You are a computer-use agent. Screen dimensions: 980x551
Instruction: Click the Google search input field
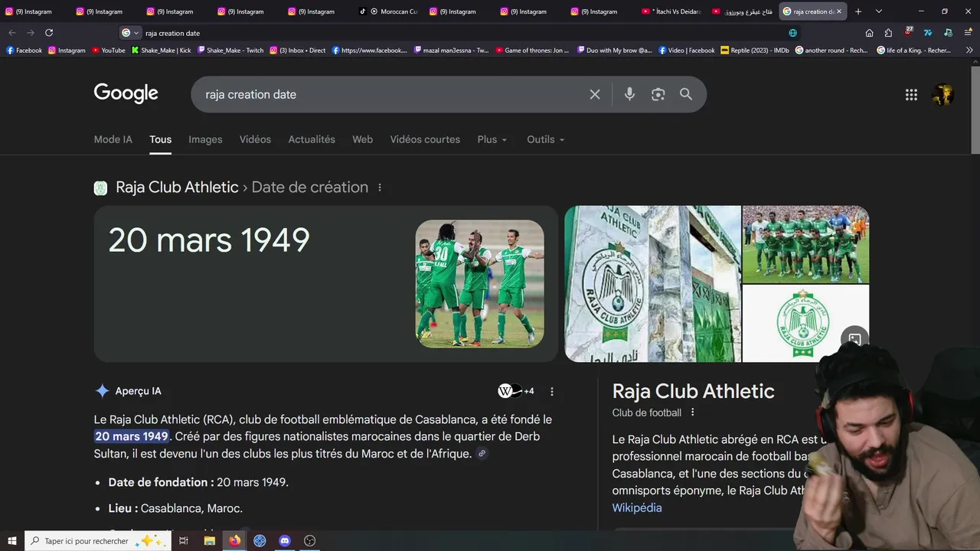point(390,94)
